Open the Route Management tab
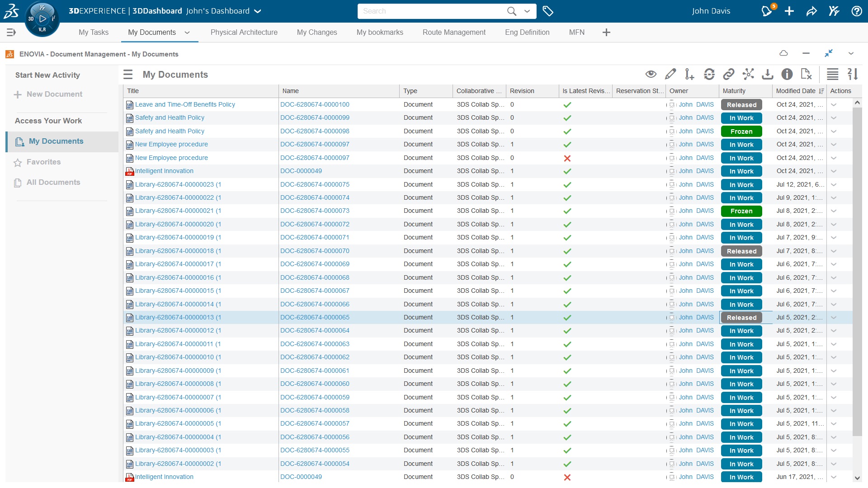Viewport: 868px width, 488px height. coord(453,33)
